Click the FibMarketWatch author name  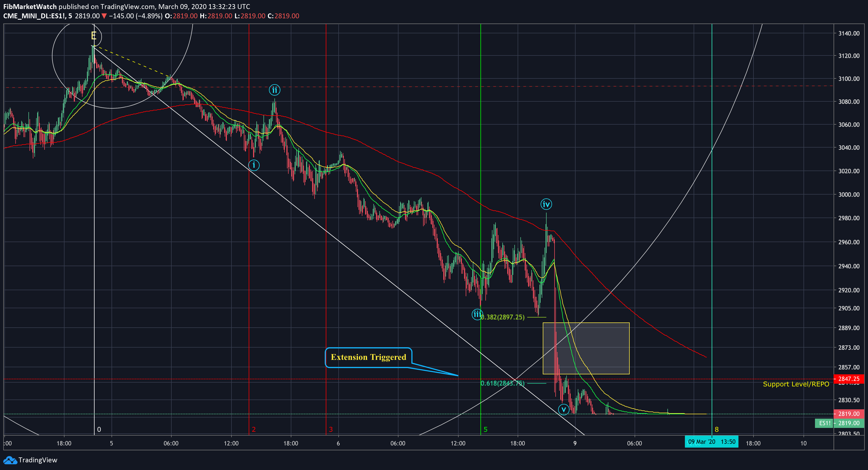tap(30, 6)
